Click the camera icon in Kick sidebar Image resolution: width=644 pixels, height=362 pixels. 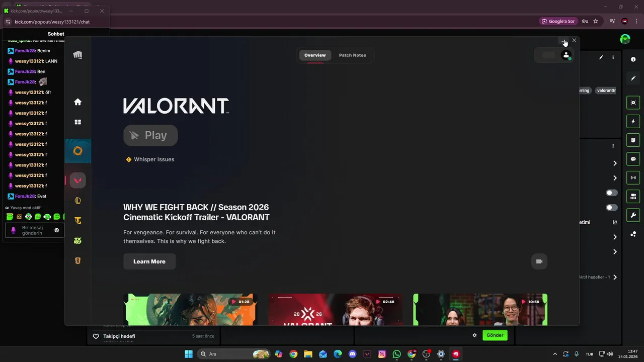pyautogui.click(x=633, y=196)
